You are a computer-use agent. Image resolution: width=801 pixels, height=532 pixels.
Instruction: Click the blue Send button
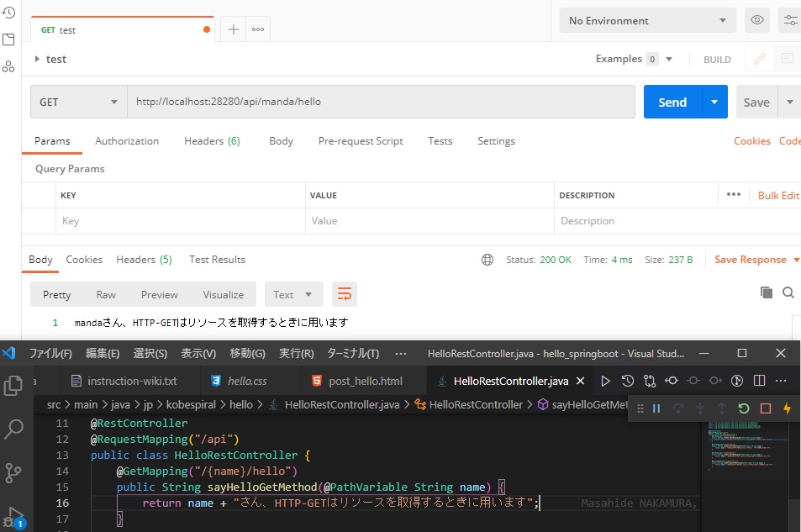(x=672, y=102)
